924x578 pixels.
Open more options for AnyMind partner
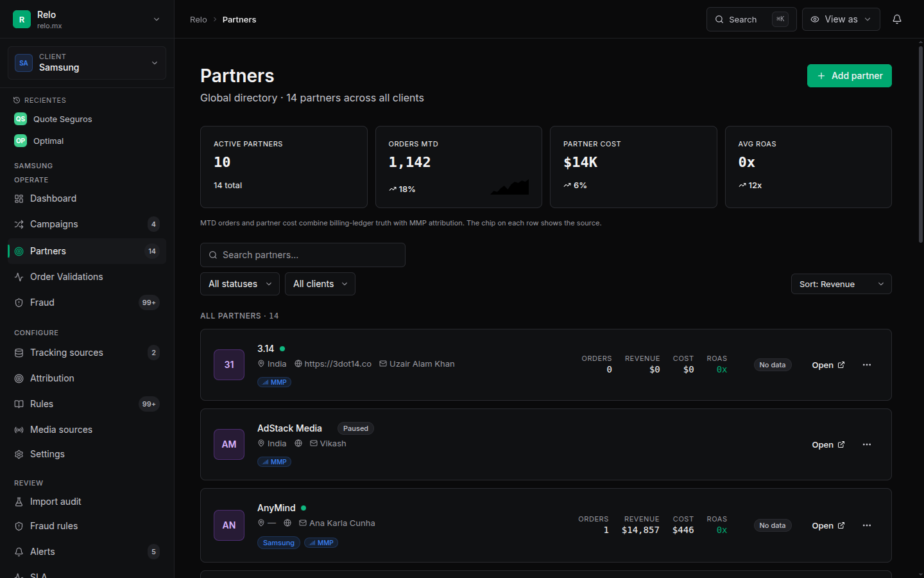867,525
